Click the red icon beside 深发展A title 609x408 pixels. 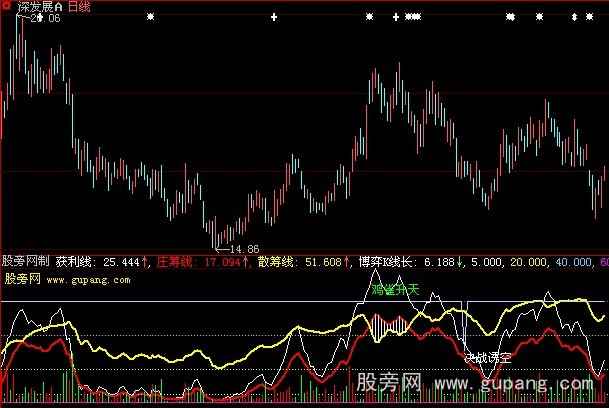point(6,5)
